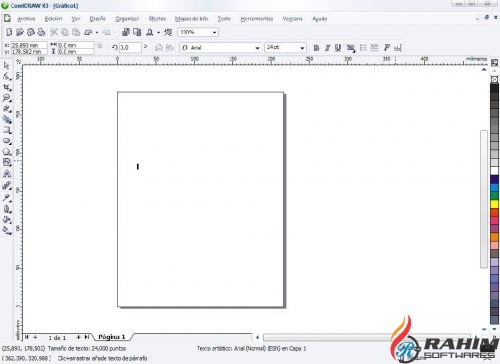The height and width of the screenshot is (364, 500).
Task: Open the Archivo menu
Action: 26,19
